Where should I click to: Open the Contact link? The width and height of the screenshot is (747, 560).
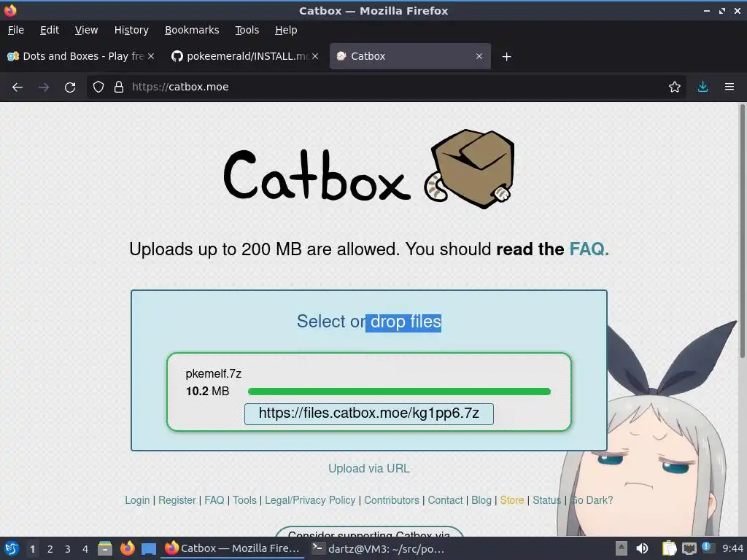tap(445, 500)
